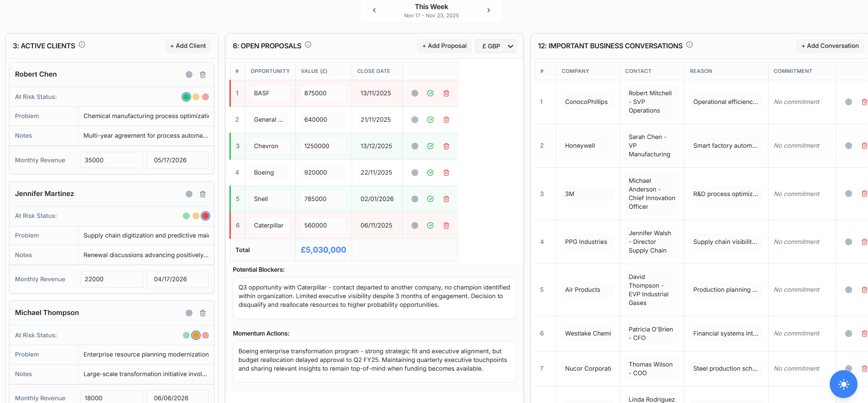Click target icon in Boeing proposal row
The height and width of the screenshot is (403, 868).
click(x=415, y=173)
